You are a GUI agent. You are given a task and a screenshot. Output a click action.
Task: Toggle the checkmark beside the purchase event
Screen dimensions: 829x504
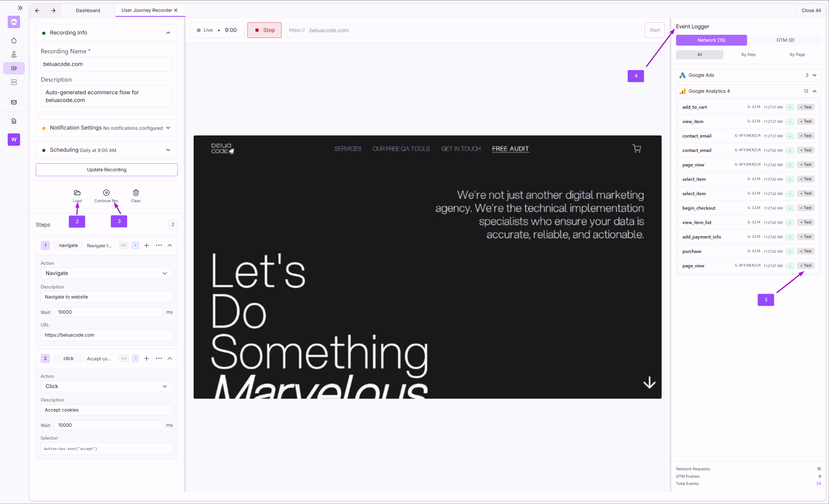[x=790, y=251]
